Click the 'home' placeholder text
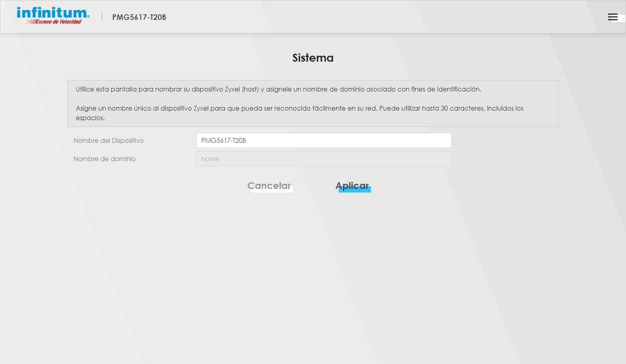The height and width of the screenshot is (364, 626). pyautogui.click(x=210, y=159)
